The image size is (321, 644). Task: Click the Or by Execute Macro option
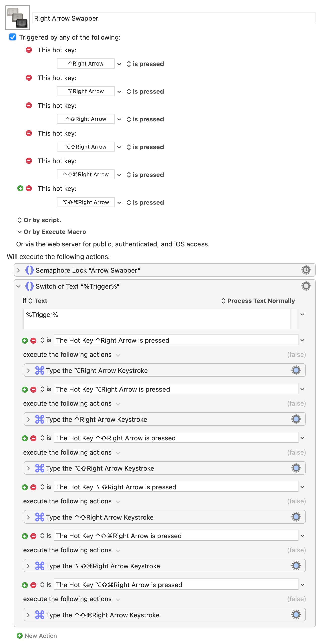[52, 232]
